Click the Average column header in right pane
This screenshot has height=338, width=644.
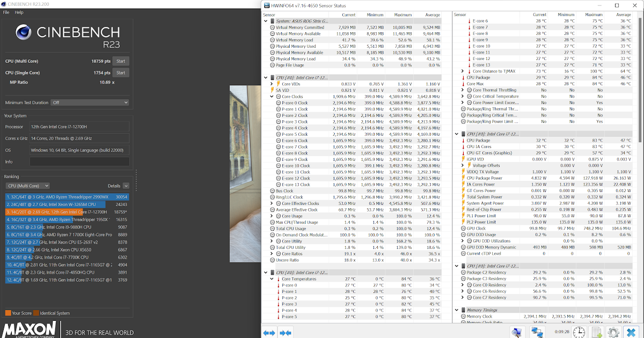(x=623, y=15)
